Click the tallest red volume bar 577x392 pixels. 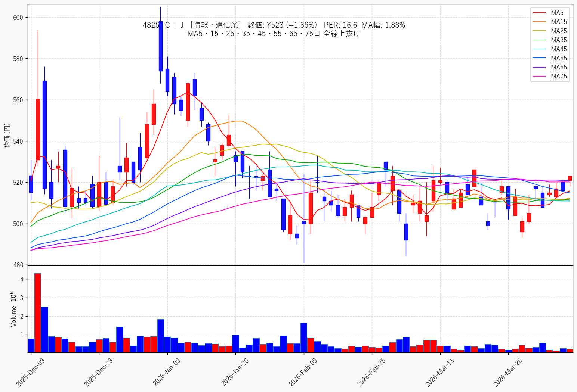[38, 313]
